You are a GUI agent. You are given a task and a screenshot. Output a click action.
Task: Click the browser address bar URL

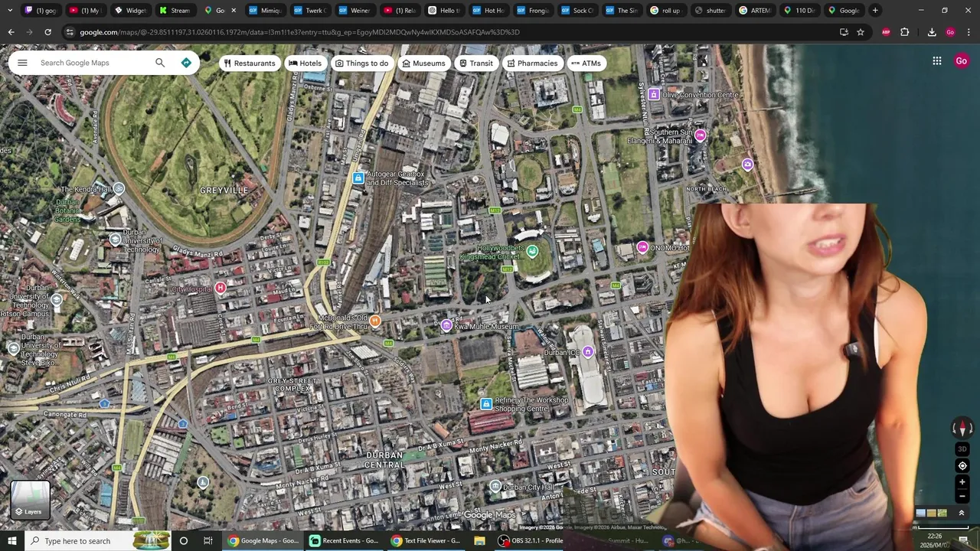299,32
